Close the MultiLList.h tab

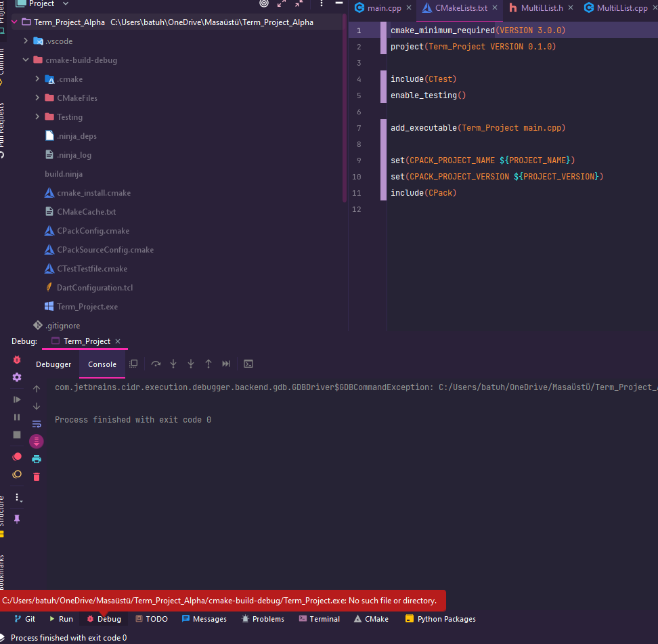pos(571,8)
